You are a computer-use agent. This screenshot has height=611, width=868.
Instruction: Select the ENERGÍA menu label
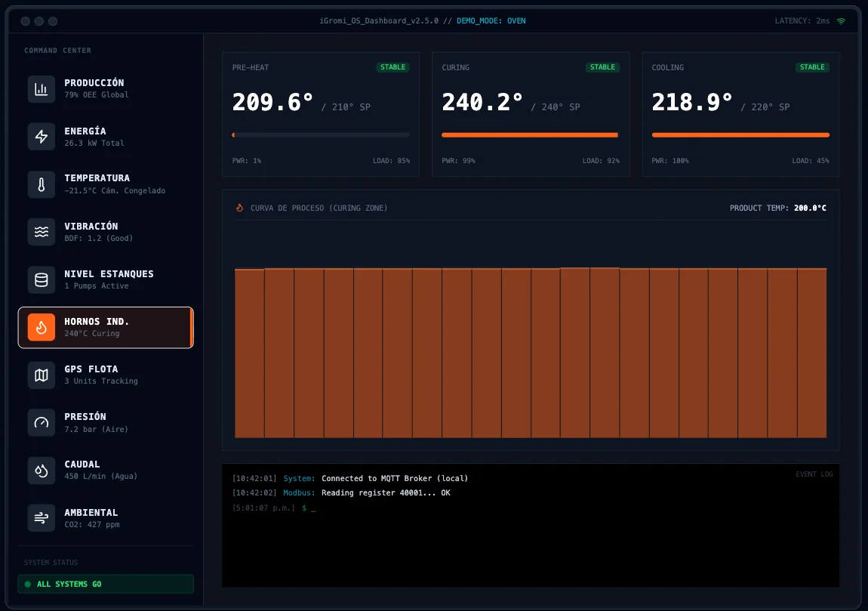coord(85,131)
